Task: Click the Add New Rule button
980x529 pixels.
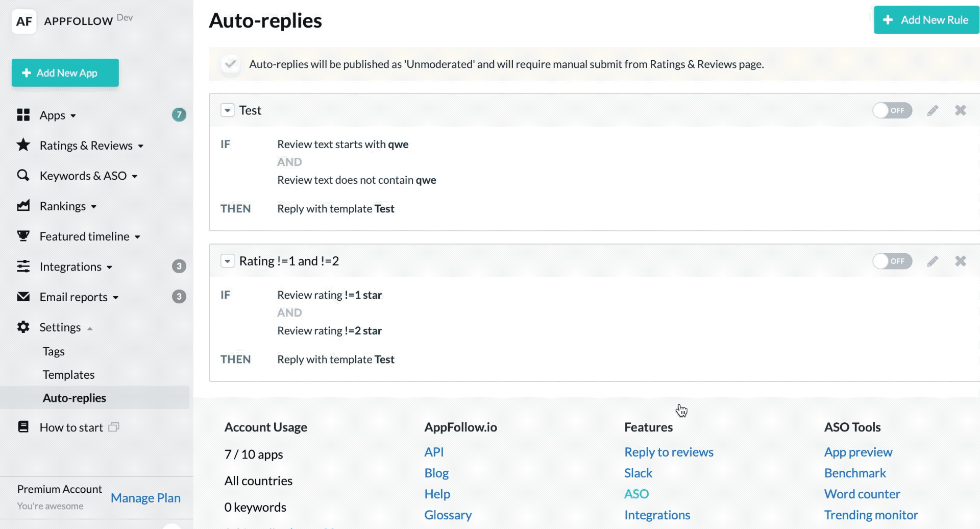Action: [926, 20]
